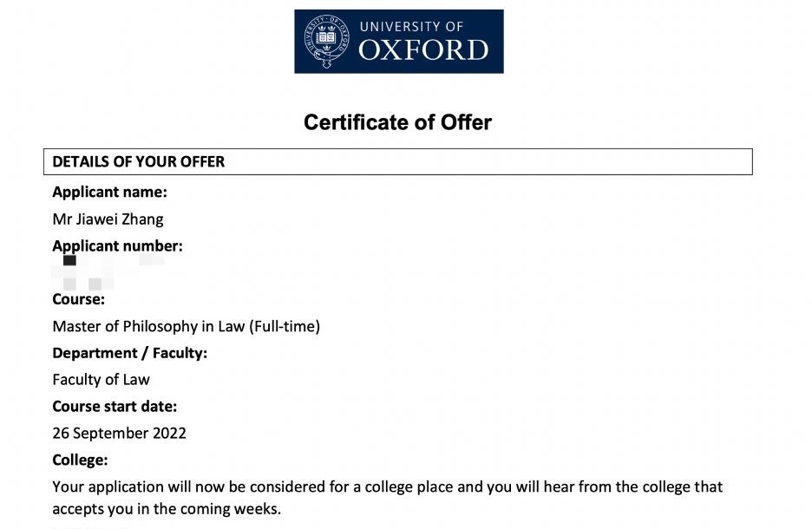Click the University of Oxford crest emblem
This screenshot has width=812, height=529.
pos(326,42)
